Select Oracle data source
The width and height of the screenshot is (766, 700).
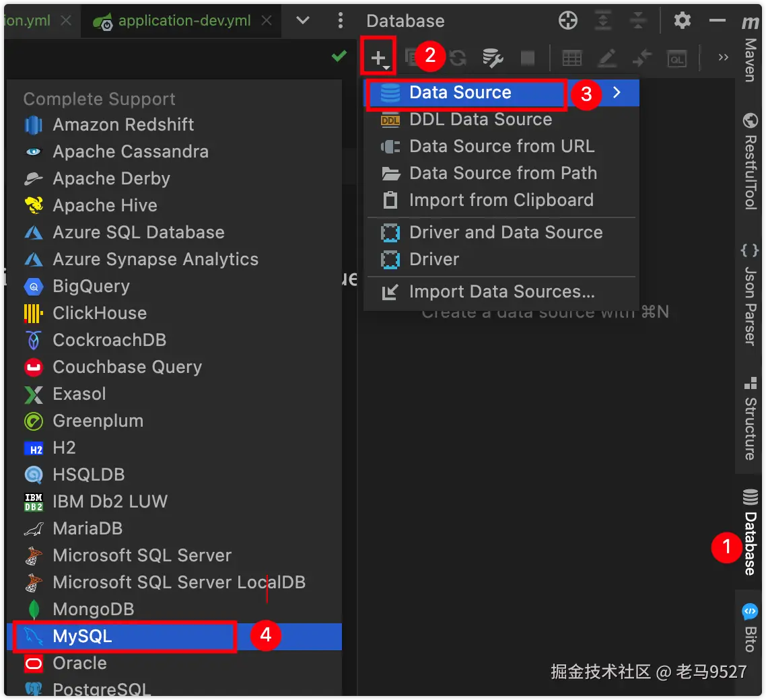click(174, 664)
